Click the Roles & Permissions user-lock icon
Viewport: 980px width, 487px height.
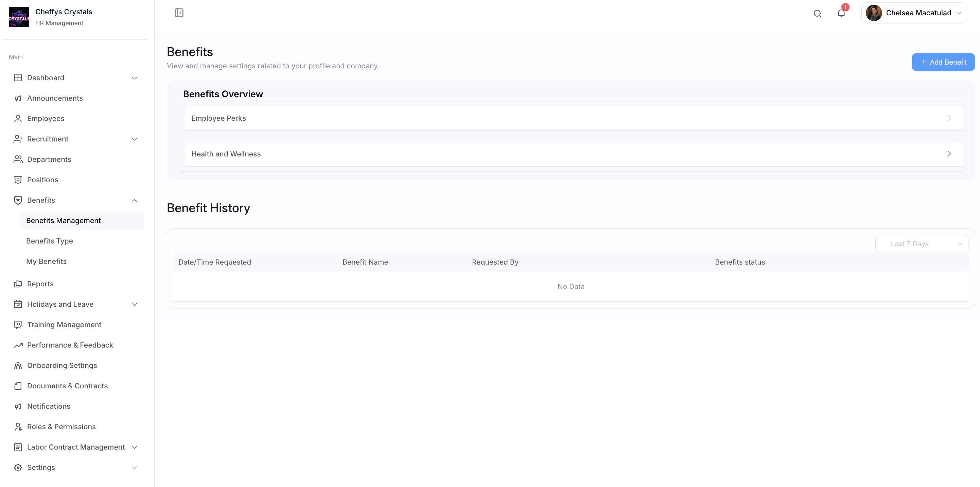click(18, 426)
